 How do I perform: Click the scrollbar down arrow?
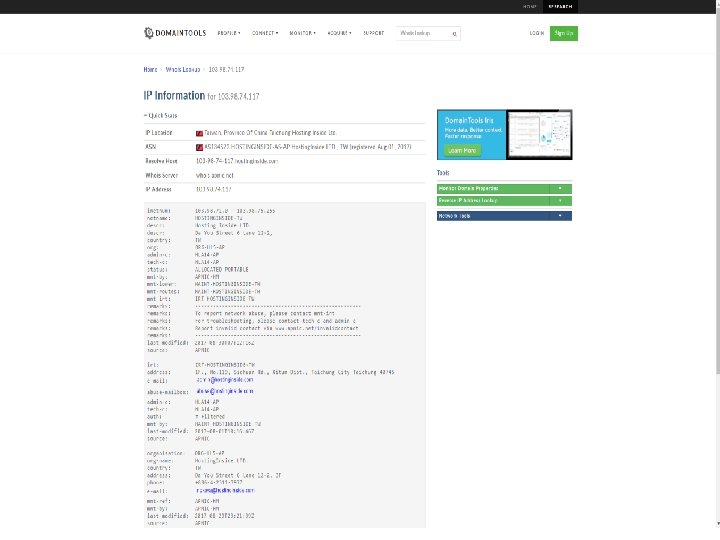717,524
